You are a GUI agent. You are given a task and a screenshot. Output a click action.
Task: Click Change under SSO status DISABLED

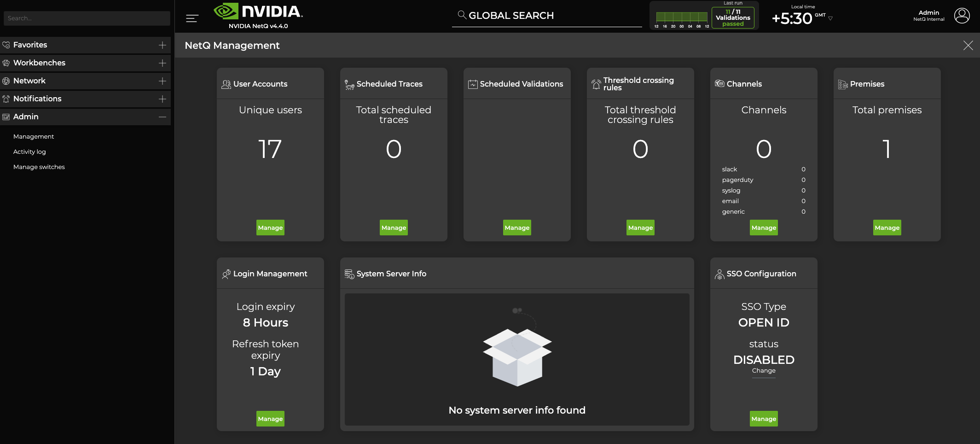coord(764,371)
